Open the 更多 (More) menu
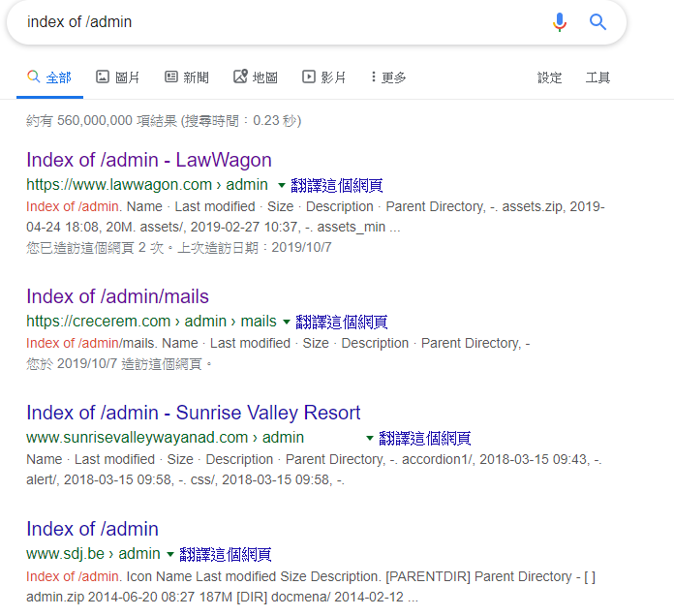The height and width of the screenshot is (616, 674). pyautogui.click(x=389, y=77)
